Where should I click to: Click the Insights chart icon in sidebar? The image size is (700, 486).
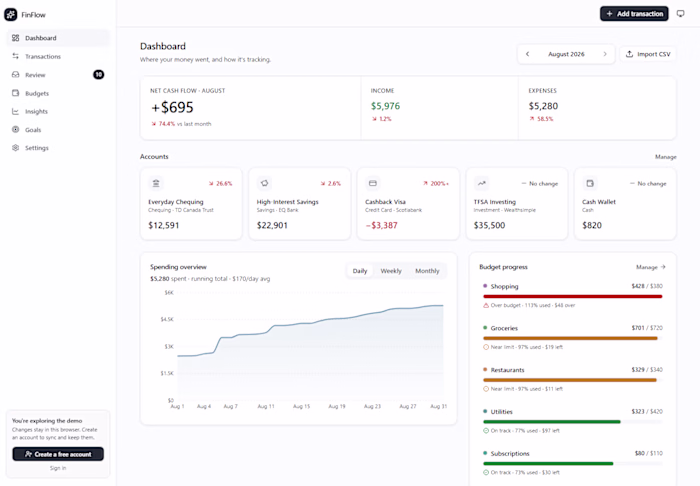16,111
